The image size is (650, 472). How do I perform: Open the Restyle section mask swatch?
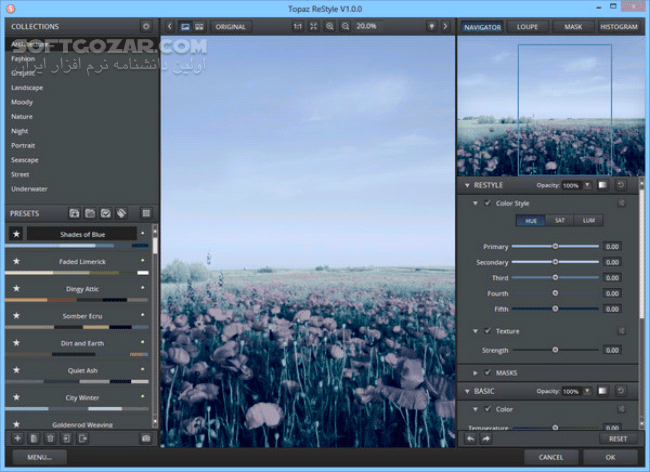[x=602, y=185]
